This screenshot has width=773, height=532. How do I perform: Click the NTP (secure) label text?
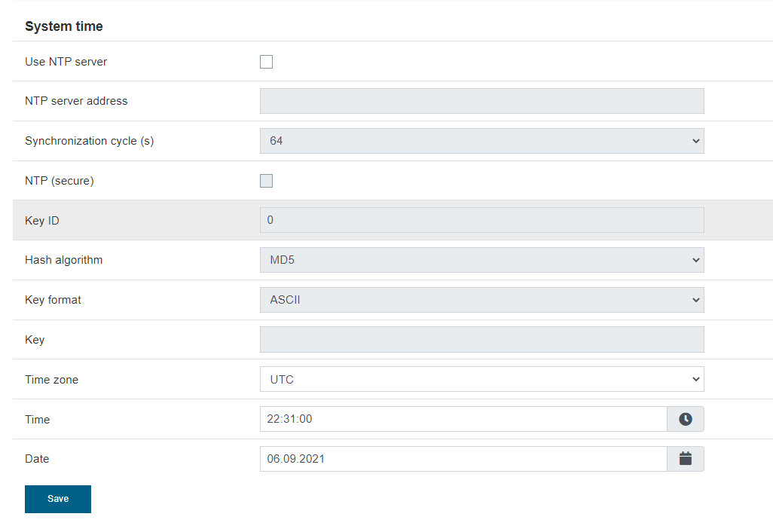pos(60,181)
